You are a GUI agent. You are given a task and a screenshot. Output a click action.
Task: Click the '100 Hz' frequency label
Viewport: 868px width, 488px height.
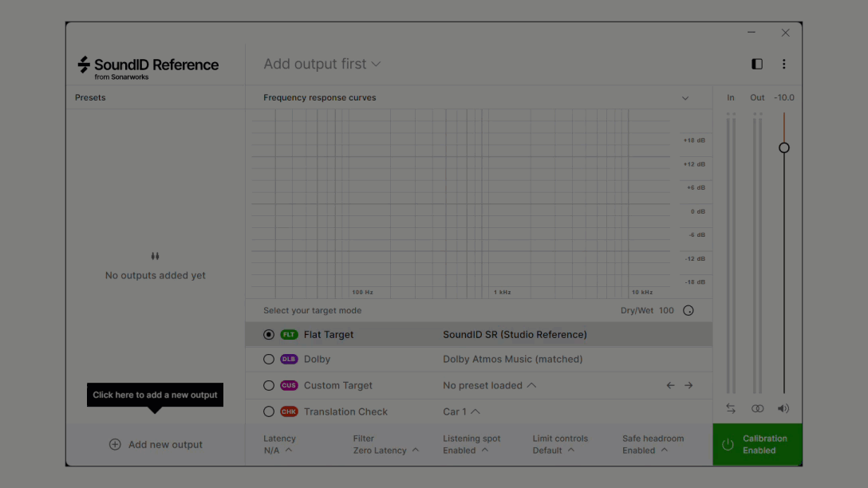[362, 292]
